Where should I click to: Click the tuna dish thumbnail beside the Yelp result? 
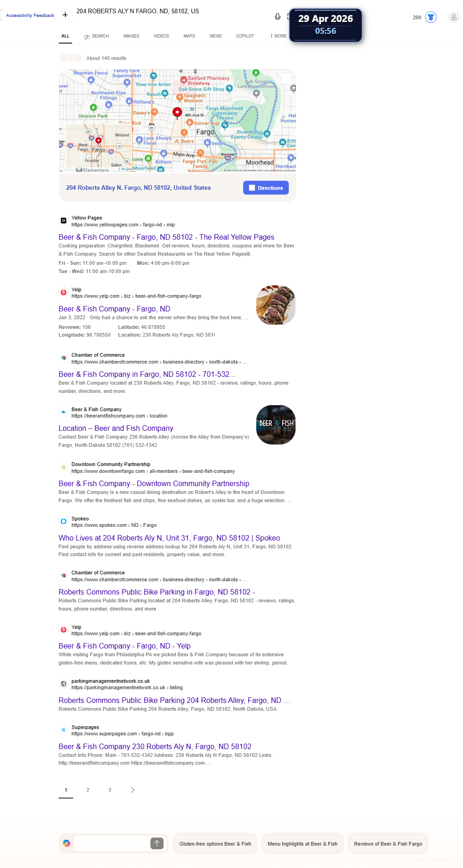(276, 305)
